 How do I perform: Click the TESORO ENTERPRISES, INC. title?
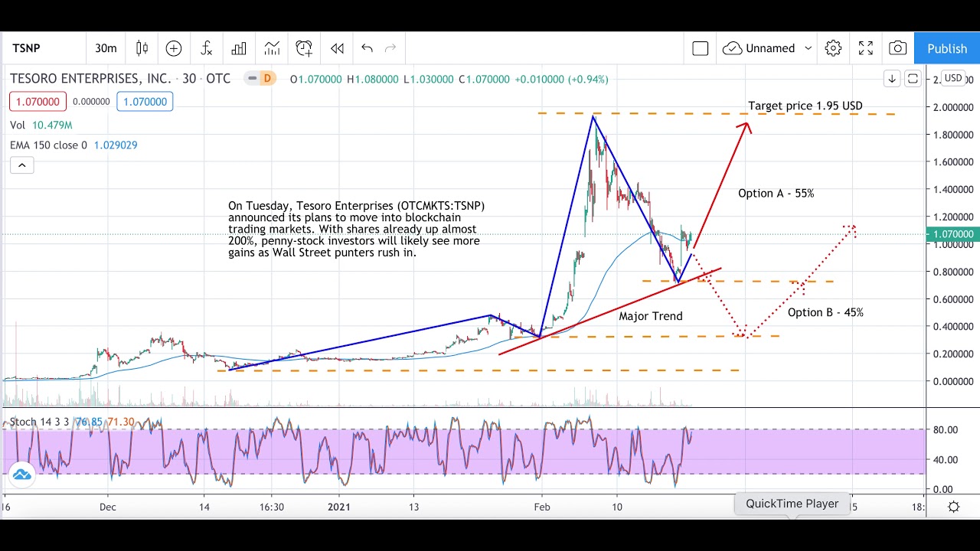(x=90, y=78)
